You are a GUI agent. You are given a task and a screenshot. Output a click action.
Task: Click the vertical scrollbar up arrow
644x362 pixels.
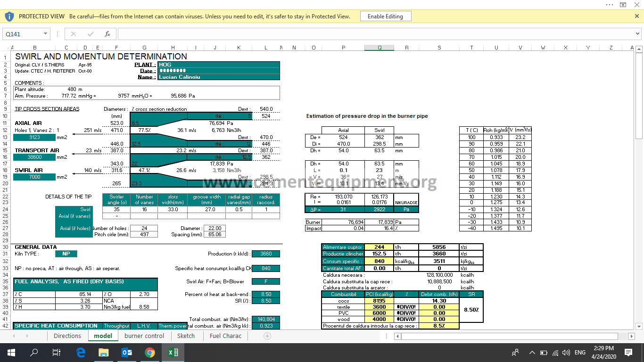(639, 49)
